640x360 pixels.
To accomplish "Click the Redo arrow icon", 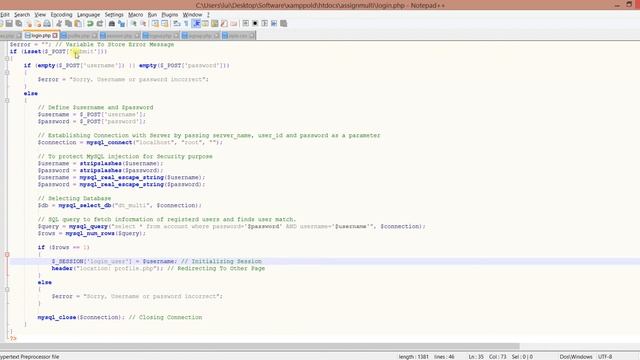I will click(100, 24).
